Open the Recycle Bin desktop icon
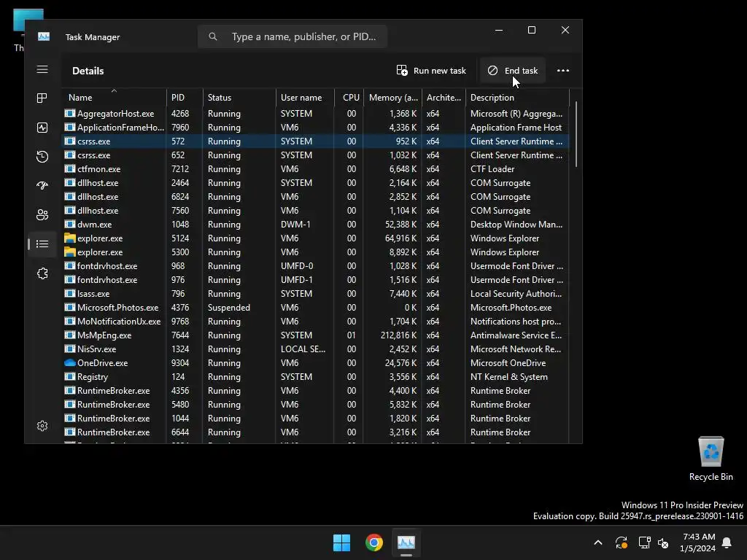Screen dimensions: 747x560 [711, 458]
